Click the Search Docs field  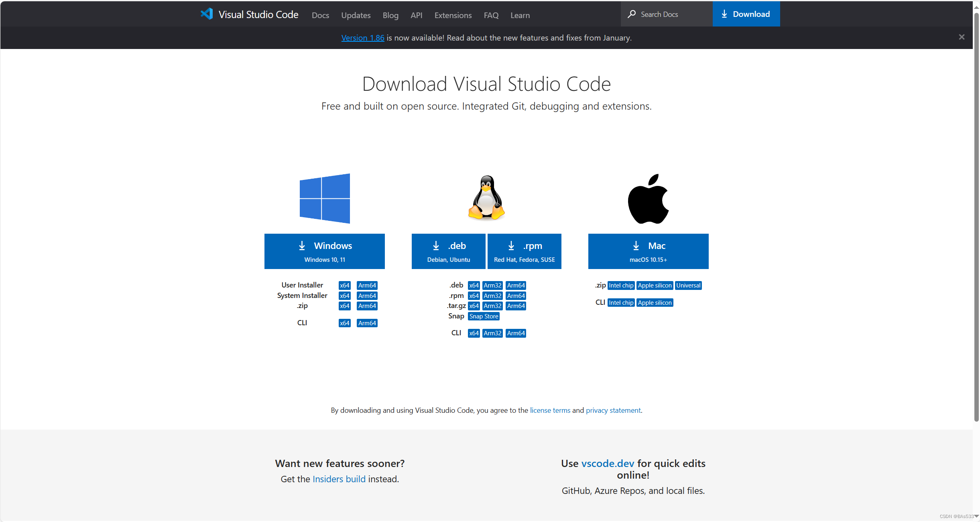667,14
